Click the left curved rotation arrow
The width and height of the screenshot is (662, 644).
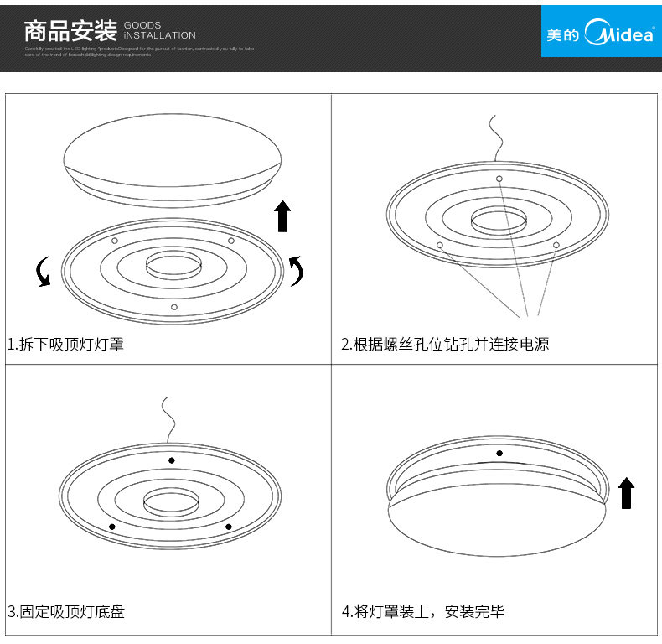click(43, 272)
